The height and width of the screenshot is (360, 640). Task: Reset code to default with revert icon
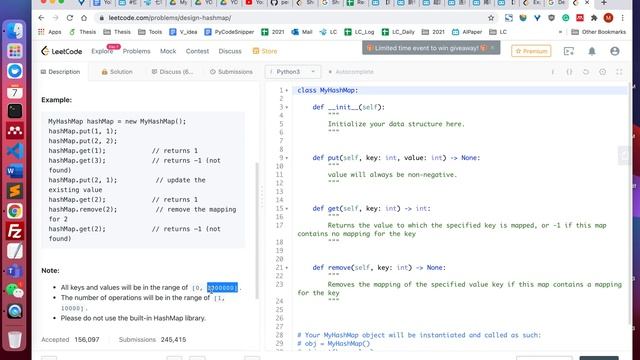point(586,72)
